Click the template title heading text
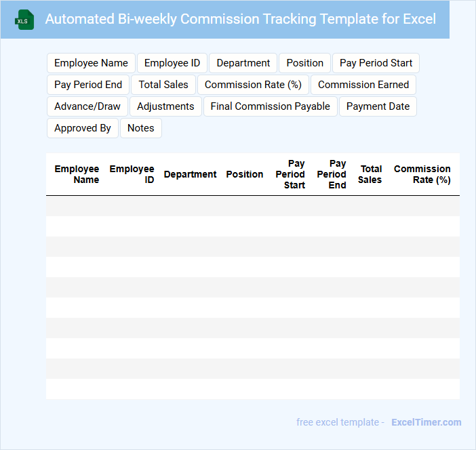Image resolution: width=476 pixels, height=450 pixels. (x=240, y=19)
